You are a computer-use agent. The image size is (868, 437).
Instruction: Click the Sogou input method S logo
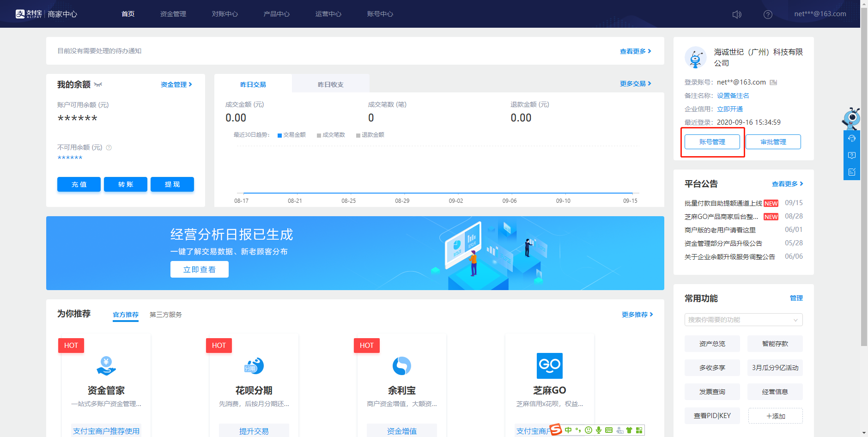point(556,430)
